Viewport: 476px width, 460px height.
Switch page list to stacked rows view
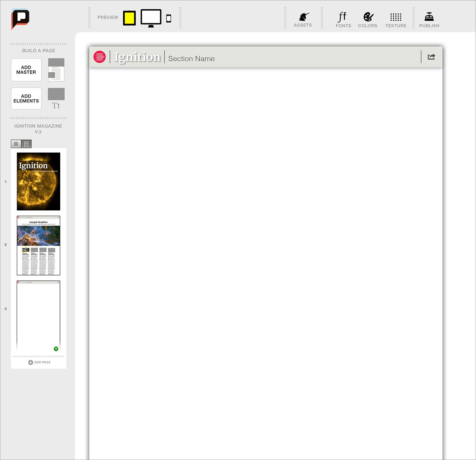(x=26, y=144)
